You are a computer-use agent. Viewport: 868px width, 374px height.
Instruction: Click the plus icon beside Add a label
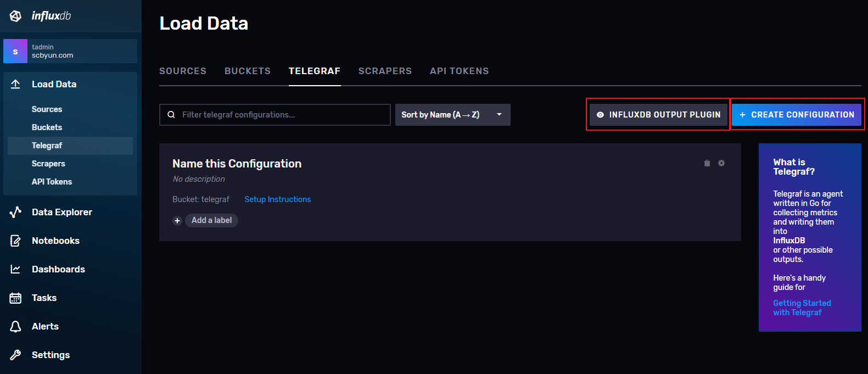pos(177,221)
